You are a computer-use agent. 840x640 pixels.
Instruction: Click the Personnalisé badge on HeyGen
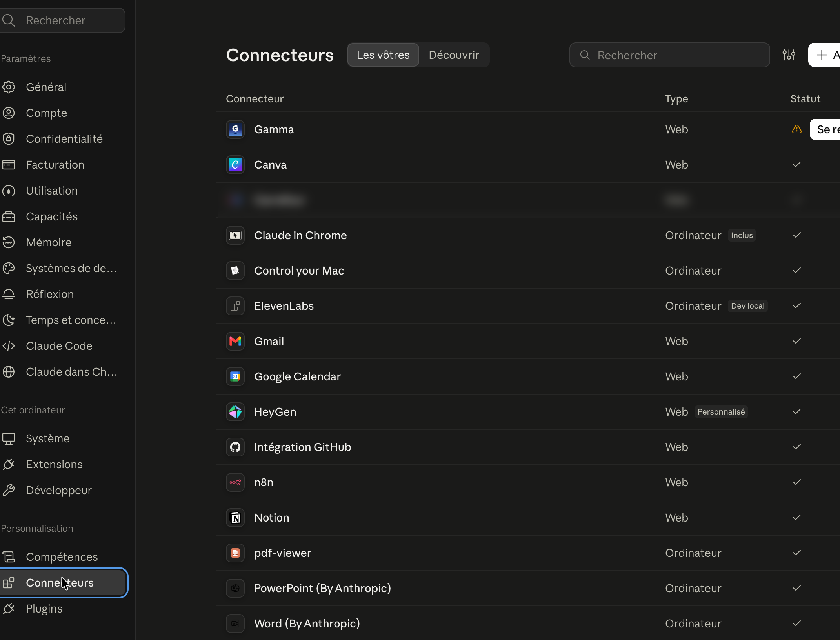tap(721, 412)
